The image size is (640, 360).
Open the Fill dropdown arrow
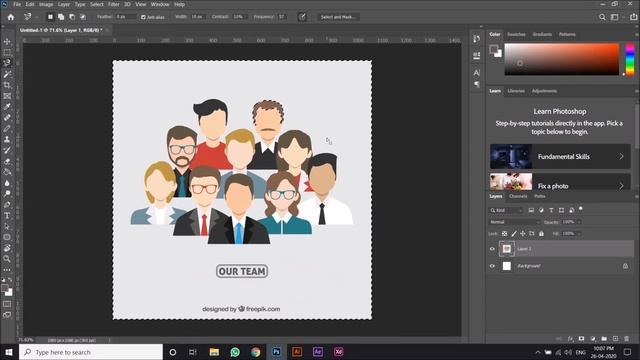coord(579,234)
